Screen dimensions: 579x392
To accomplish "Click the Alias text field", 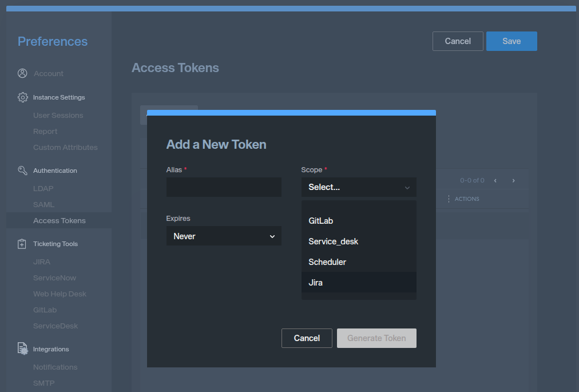I will [224, 187].
